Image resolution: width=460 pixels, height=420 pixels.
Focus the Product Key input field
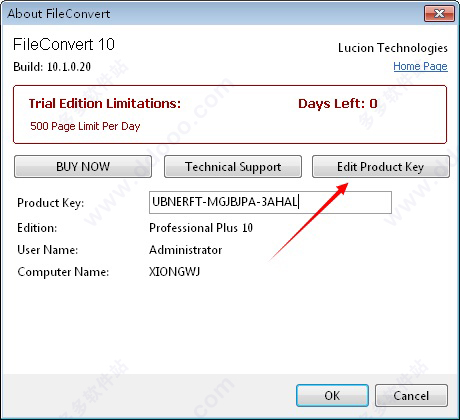pyautogui.click(x=270, y=202)
